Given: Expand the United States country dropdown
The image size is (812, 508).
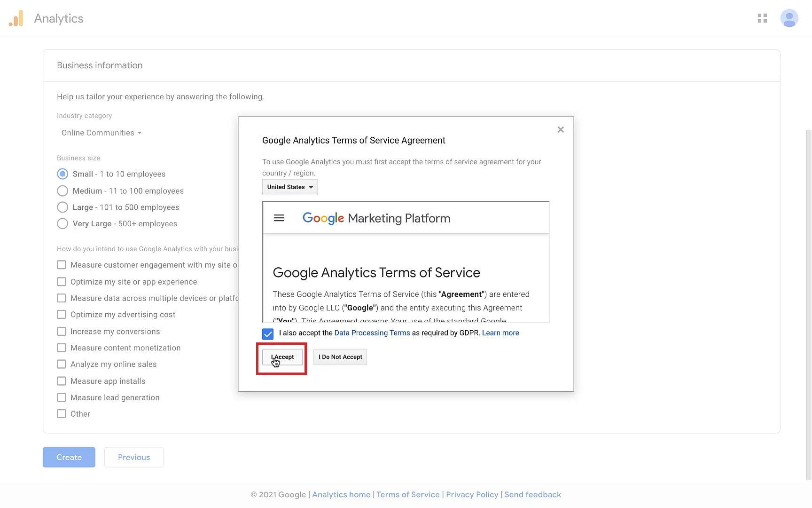Looking at the screenshot, I should (x=290, y=187).
